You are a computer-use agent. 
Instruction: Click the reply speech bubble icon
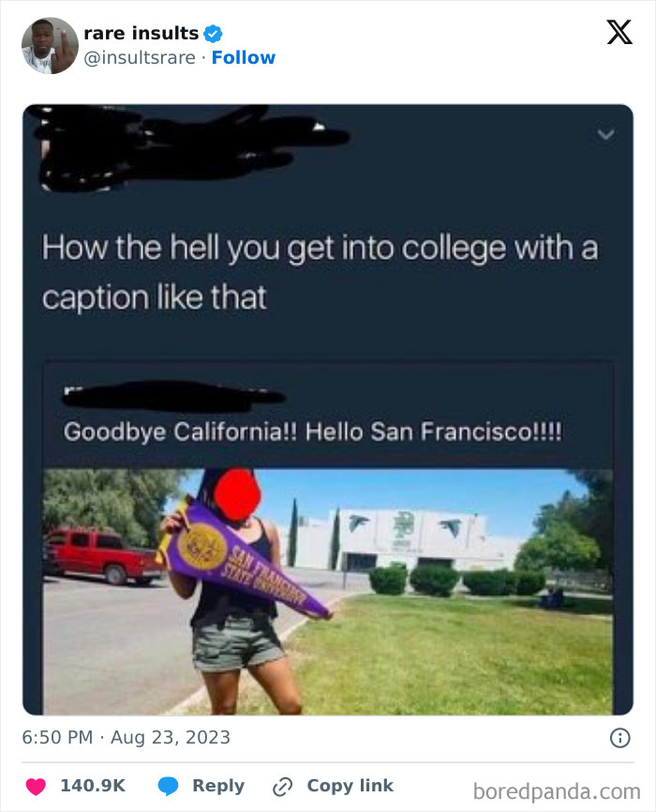coord(168,786)
